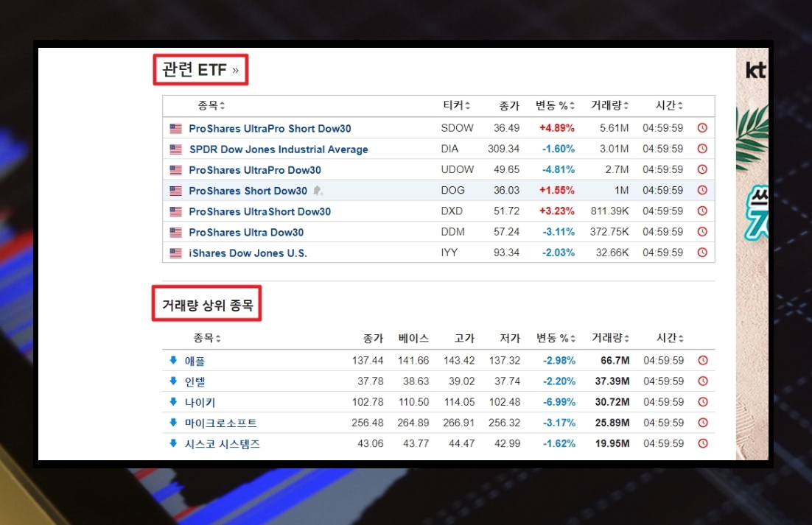Select the SDOW ticker cell

tap(457, 128)
